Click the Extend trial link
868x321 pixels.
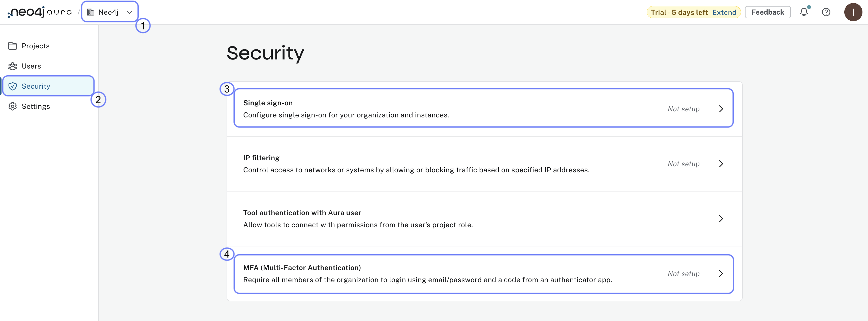[724, 12]
